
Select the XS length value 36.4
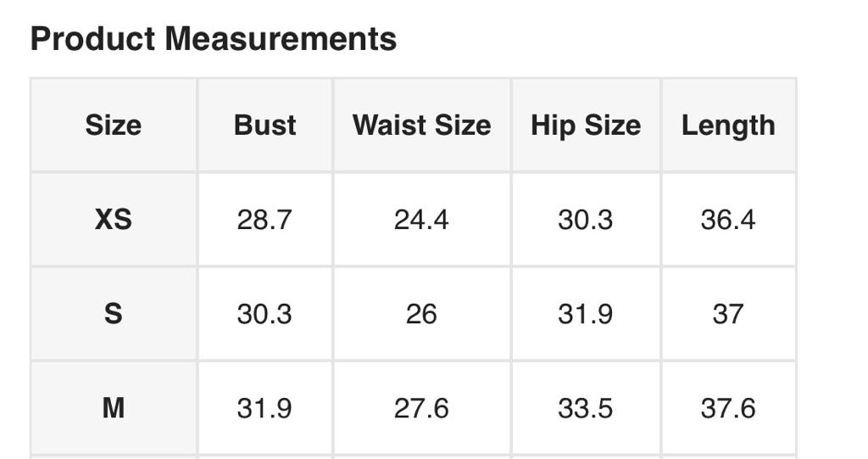[x=728, y=220]
